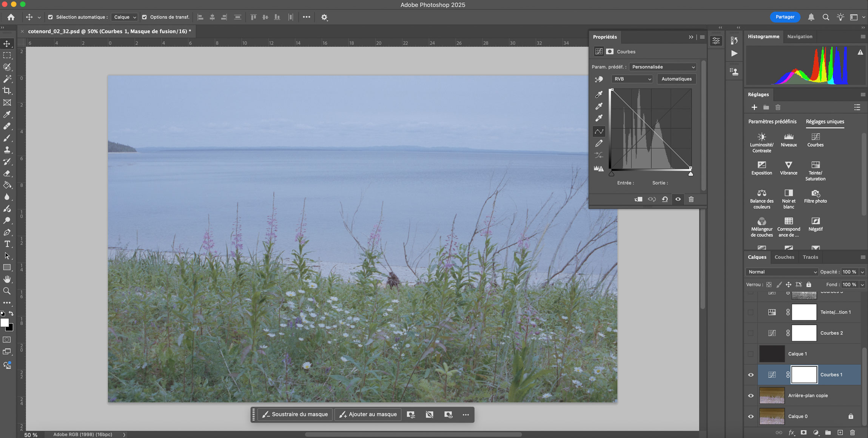Click the foreground color swatch
Viewport: 868px width, 438px height.
(5, 323)
